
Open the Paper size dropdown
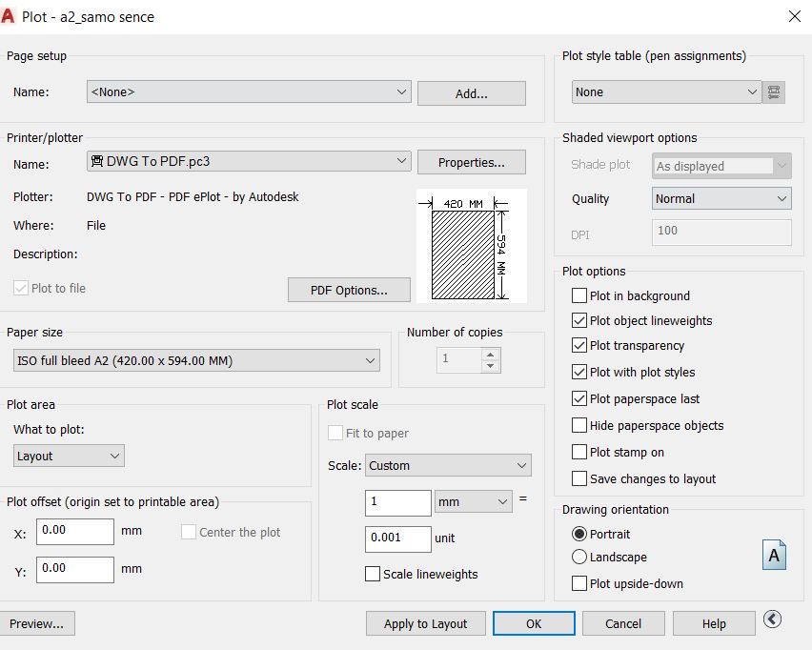(197, 361)
